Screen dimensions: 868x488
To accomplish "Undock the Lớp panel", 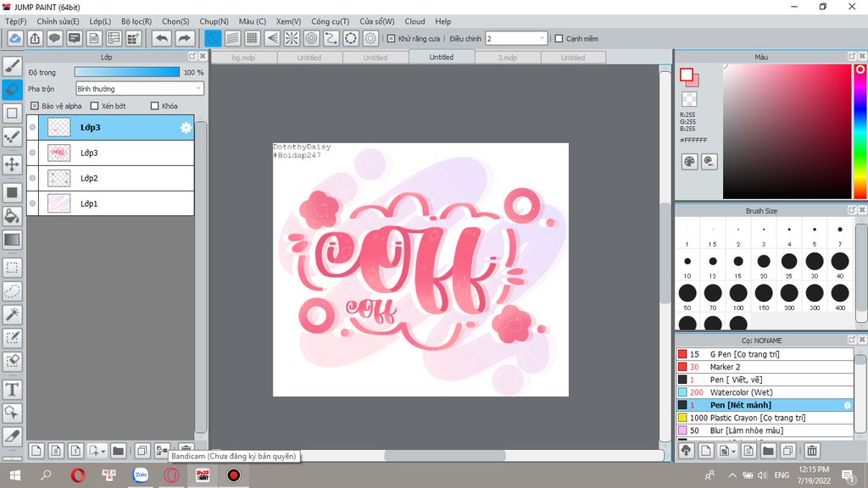I will click(192, 57).
